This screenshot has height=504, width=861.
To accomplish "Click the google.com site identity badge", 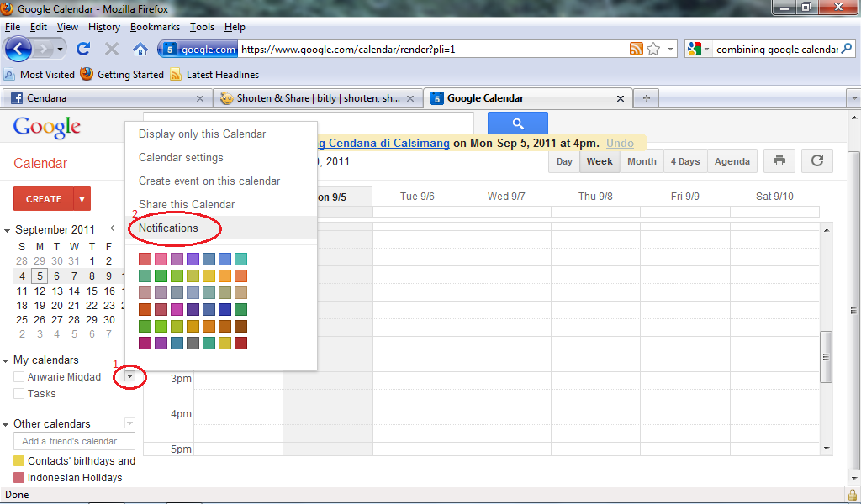I will [198, 50].
